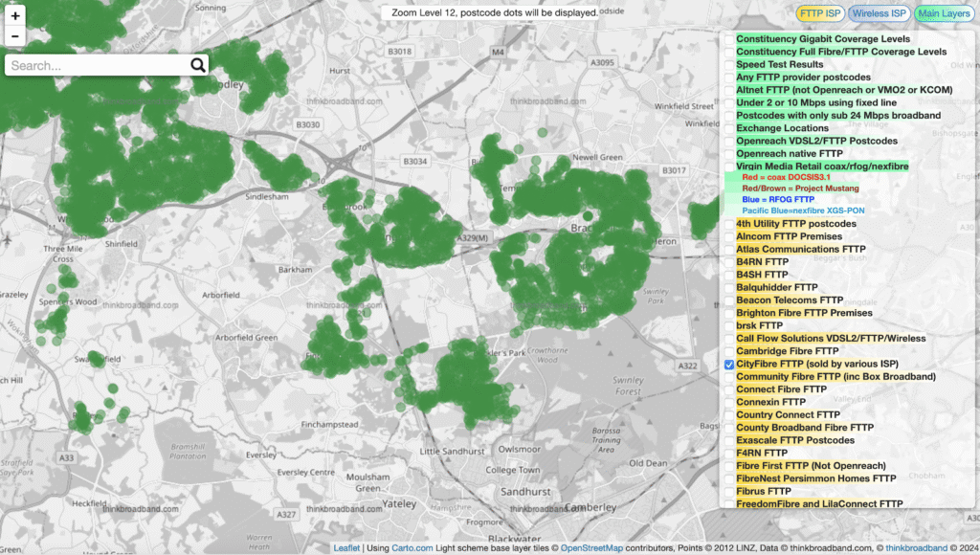Show the Exascale FTTP Postcodes layer
Viewport: 980px width, 555px height.
(x=729, y=440)
